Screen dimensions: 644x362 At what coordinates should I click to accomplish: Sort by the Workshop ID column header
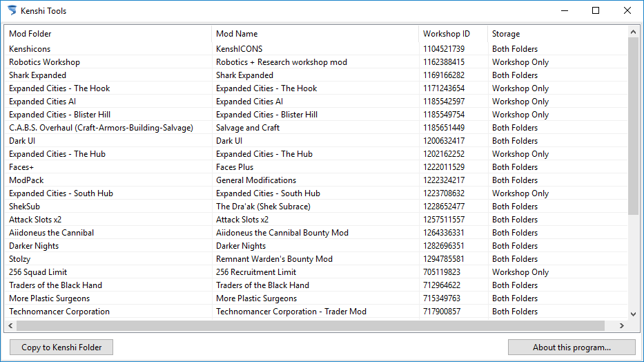[x=453, y=34]
